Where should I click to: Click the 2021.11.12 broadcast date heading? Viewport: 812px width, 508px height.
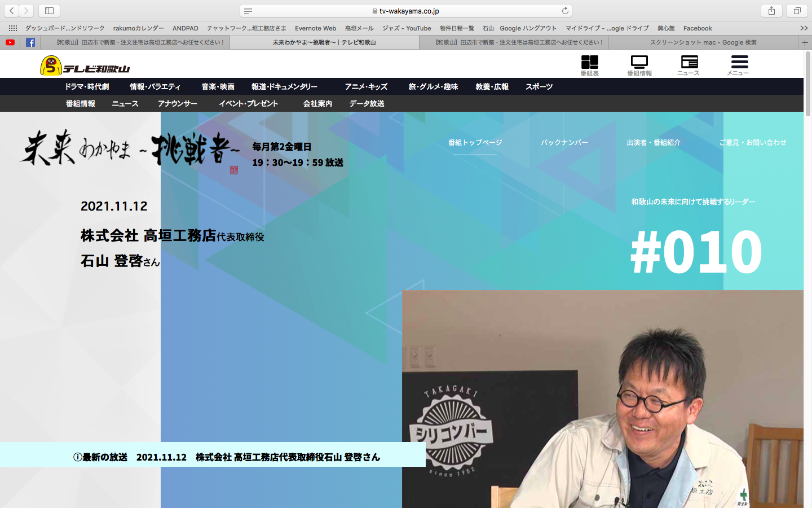[x=114, y=207]
